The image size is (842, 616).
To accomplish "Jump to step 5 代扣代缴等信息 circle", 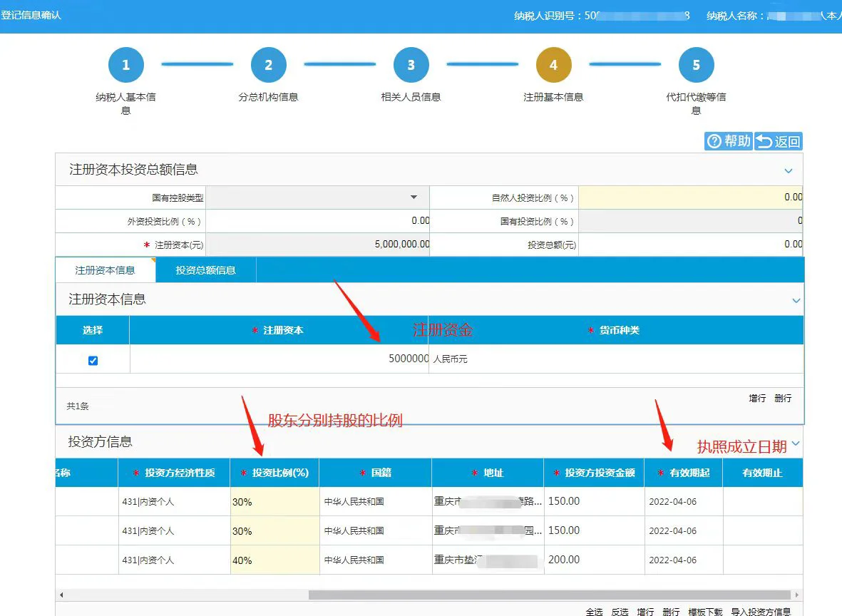I will (x=696, y=66).
